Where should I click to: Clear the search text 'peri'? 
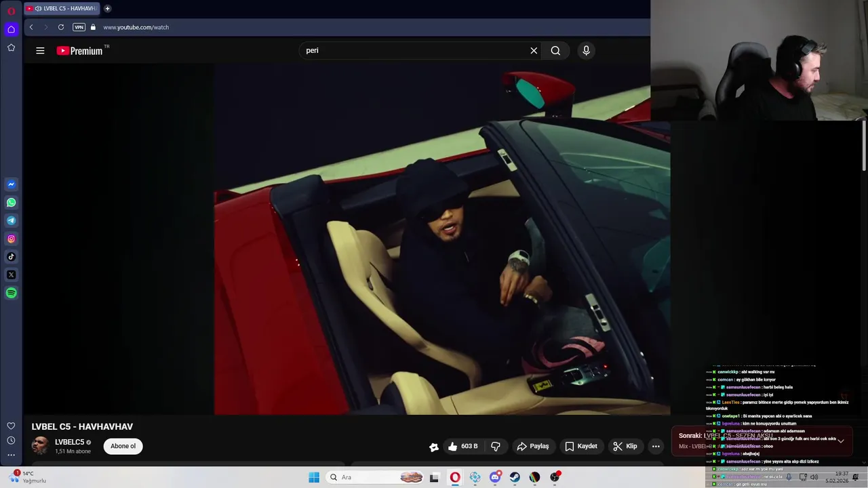click(534, 50)
